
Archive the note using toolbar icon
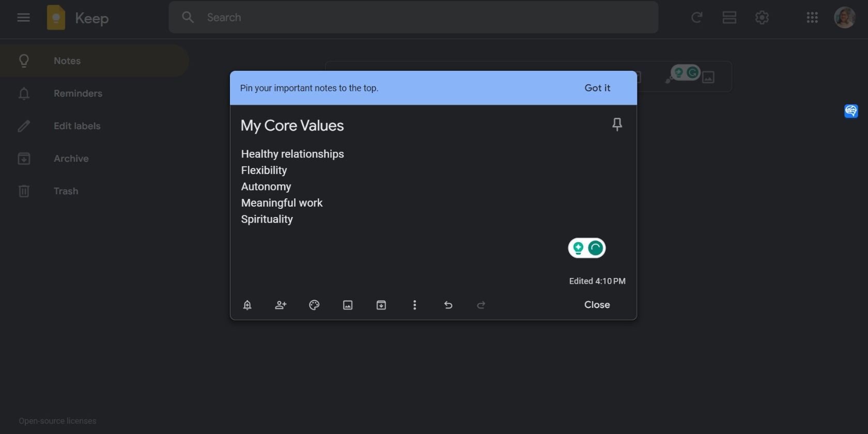tap(381, 305)
